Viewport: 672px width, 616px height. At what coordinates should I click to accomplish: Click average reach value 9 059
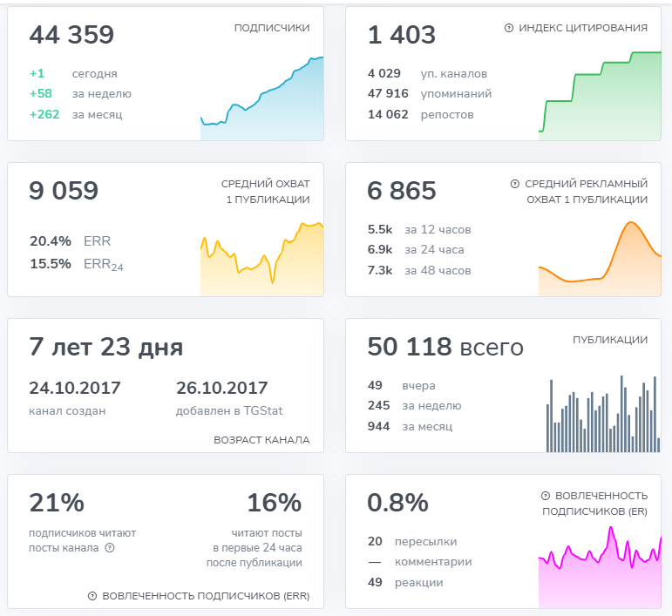click(x=64, y=191)
